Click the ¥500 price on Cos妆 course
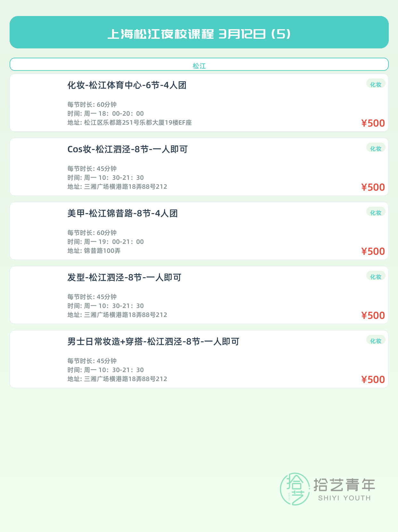 point(373,187)
